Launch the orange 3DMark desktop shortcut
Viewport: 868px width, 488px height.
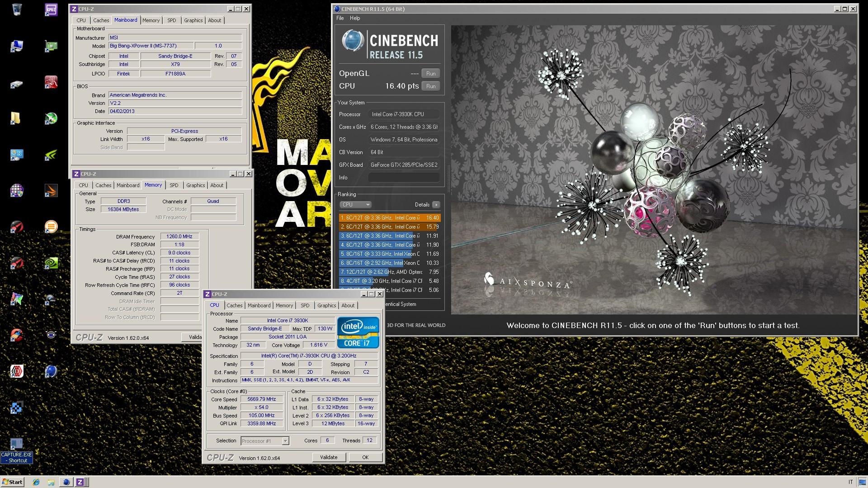tap(51, 191)
